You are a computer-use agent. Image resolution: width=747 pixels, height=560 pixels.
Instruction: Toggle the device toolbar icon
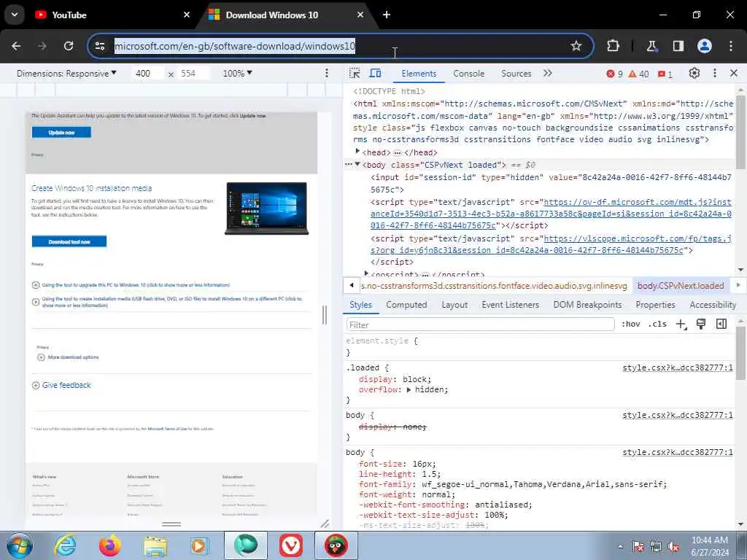pos(376,74)
